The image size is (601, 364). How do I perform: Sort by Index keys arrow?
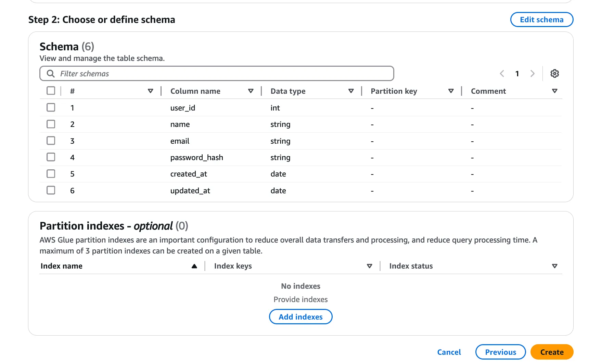[x=369, y=266]
